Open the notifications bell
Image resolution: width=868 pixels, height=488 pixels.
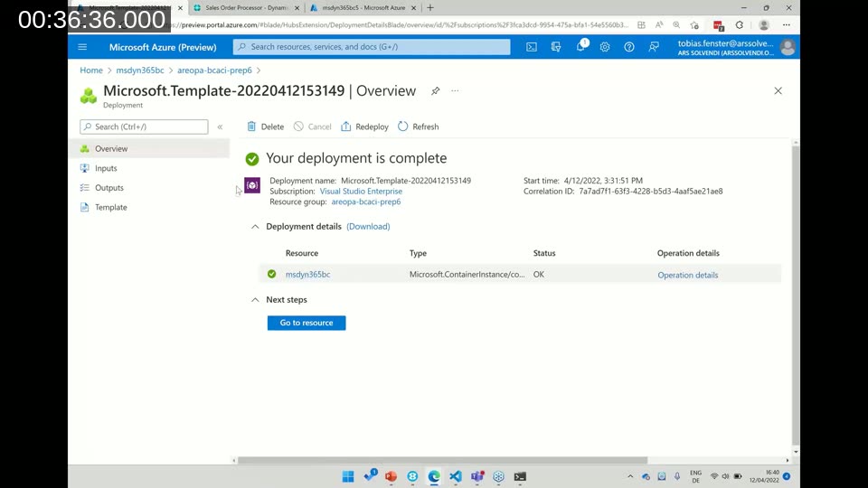click(580, 46)
